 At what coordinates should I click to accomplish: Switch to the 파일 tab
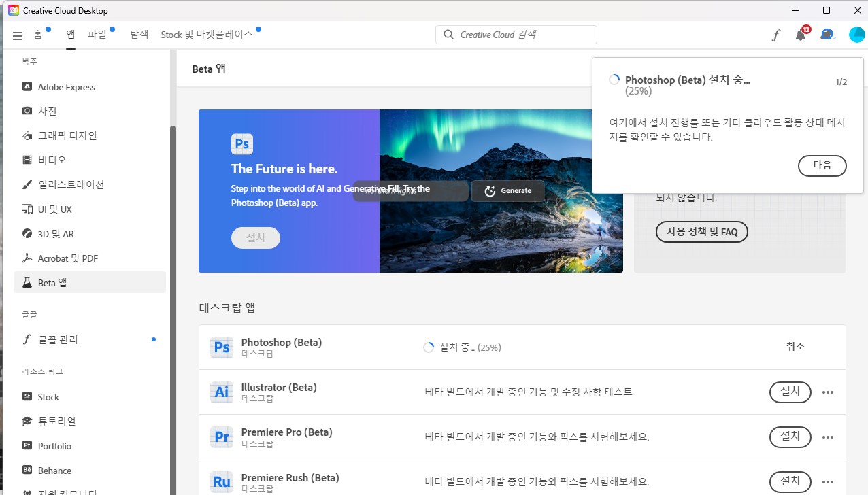point(97,35)
